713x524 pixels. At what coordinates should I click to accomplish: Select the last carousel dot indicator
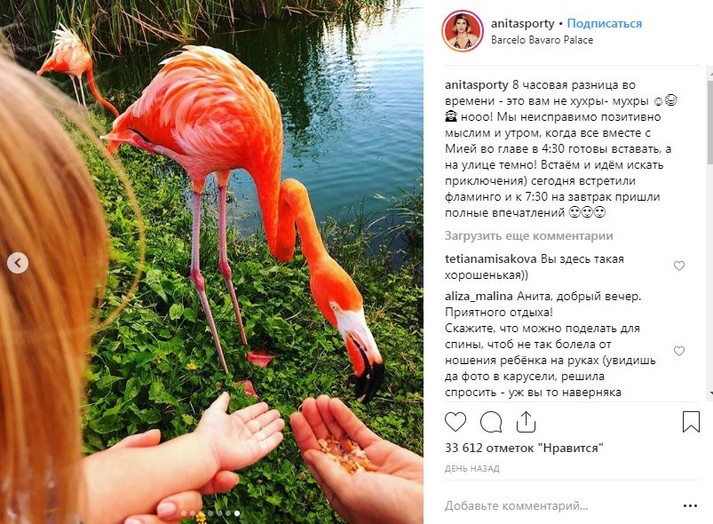pyautogui.click(x=237, y=513)
